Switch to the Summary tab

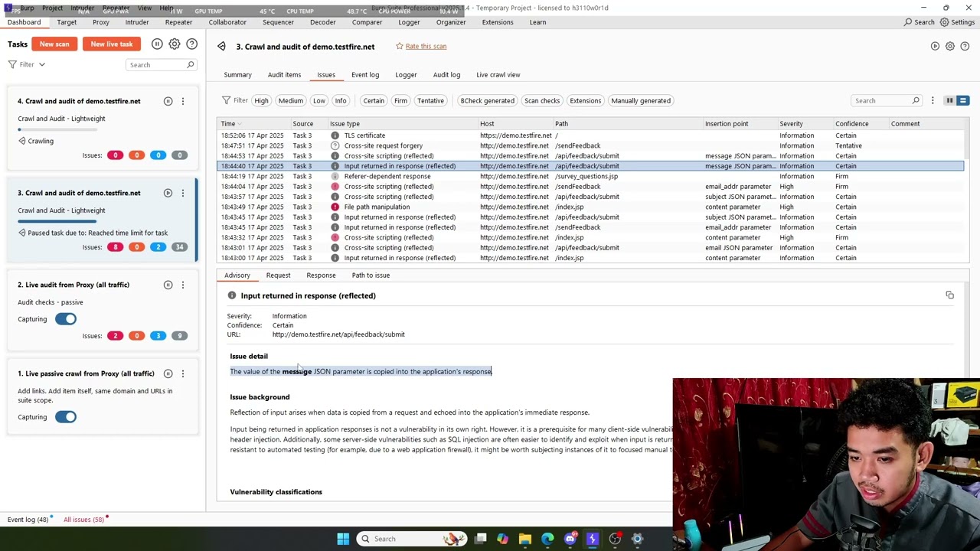[x=237, y=75]
